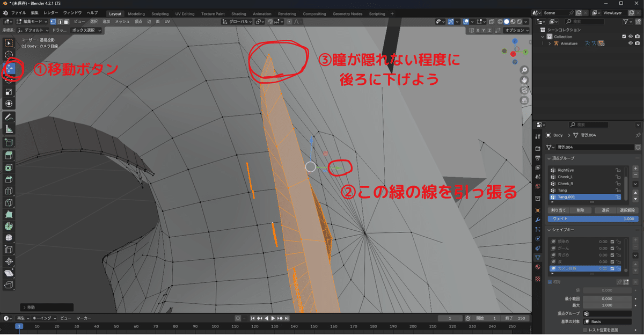Click the vertex group 選択 button
The height and width of the screenshot is (336, 644).
(x=605, y=210)
